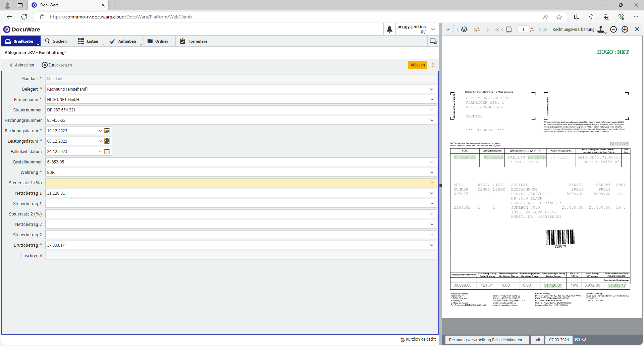Click the panel splitter handle
Image resolution: width=644 pixels, height=346 pixels.
click(x=440, y=185)
